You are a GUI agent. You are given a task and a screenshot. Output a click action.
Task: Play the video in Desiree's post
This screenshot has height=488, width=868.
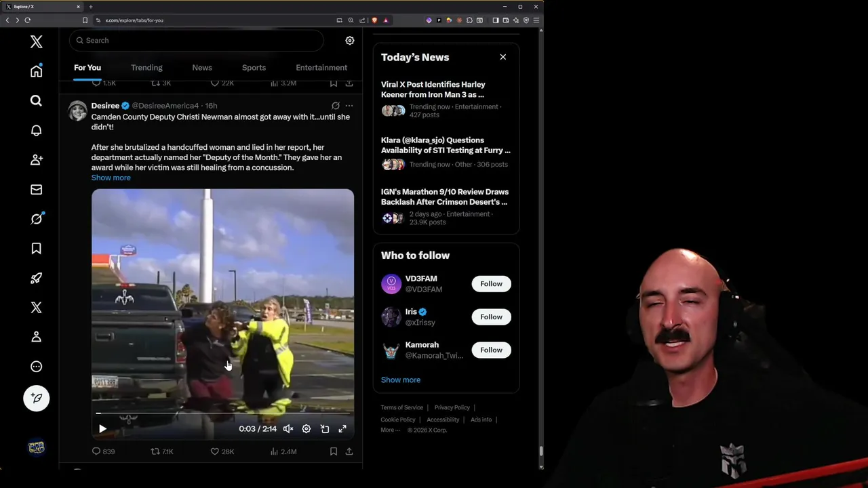tap(102, 429)
